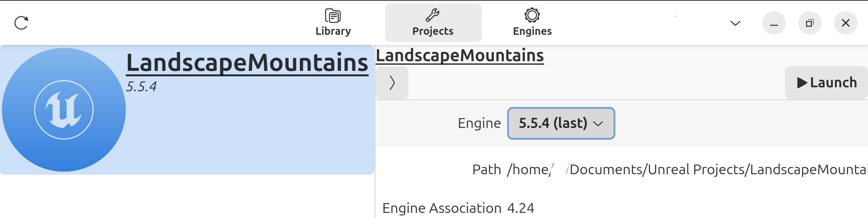The width and height of the screenshot is (868, 218).
Task: Click the Unreal Engine logo thumbnail
Action: (x=64, y=110)
